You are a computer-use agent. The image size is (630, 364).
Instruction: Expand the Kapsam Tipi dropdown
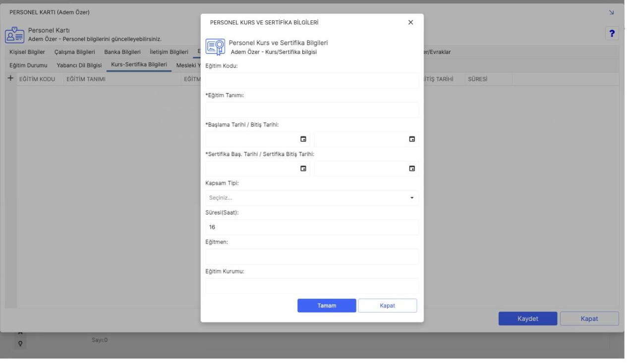[x=411, y=198]
